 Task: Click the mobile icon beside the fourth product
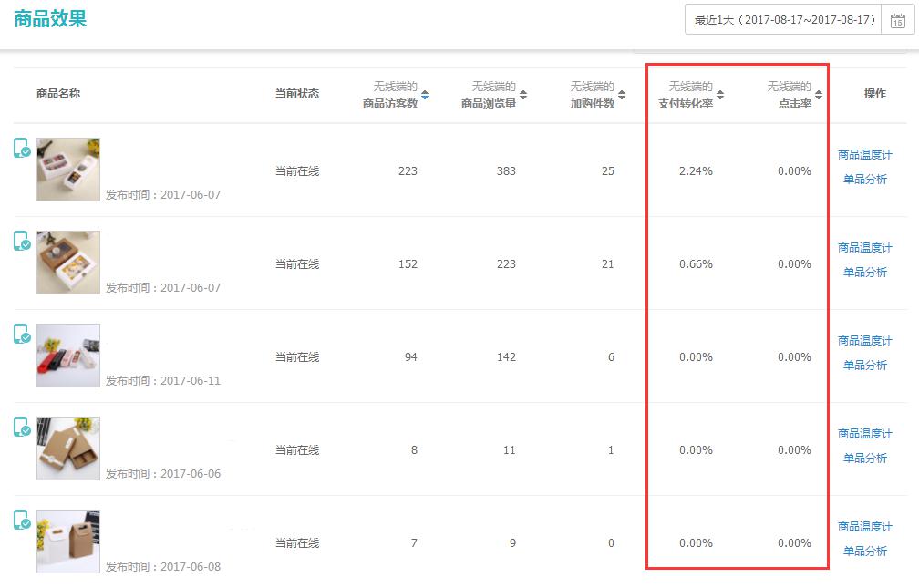click(x=22, y=427)
